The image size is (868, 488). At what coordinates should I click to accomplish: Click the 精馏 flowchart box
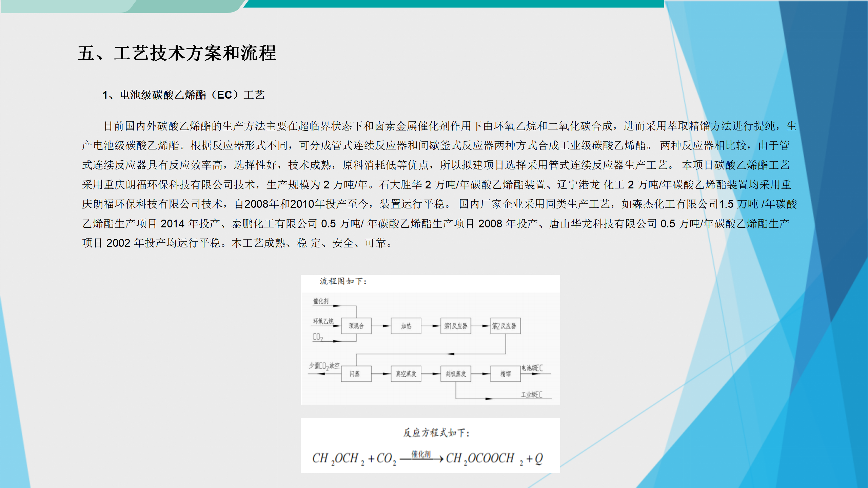tap(505, 374)
